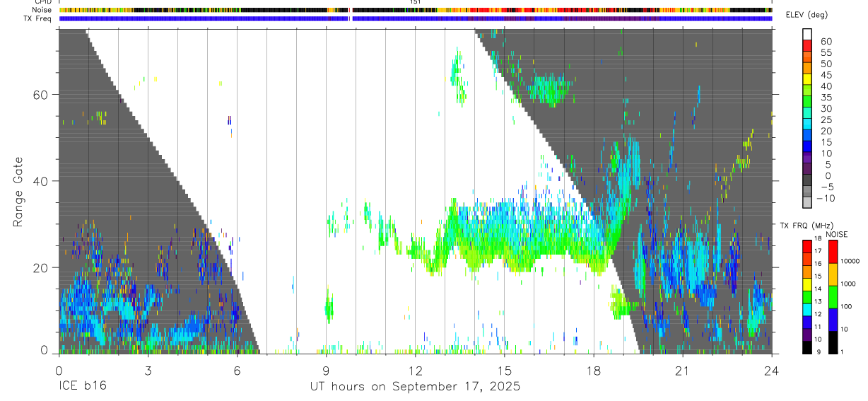
Task: Click the ELEV colorbar value '30'
Action: [826, 109]
